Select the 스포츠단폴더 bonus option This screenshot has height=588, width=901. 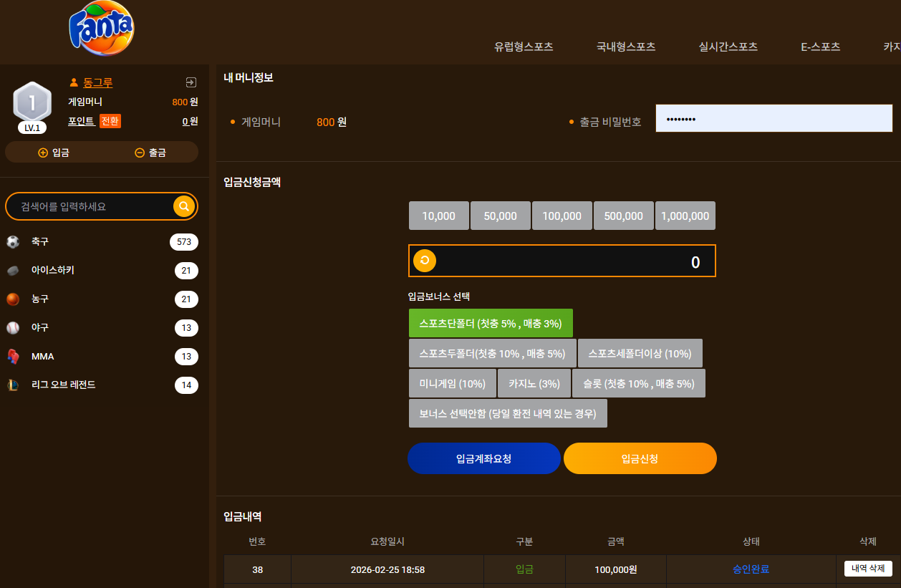coord(491,323)
